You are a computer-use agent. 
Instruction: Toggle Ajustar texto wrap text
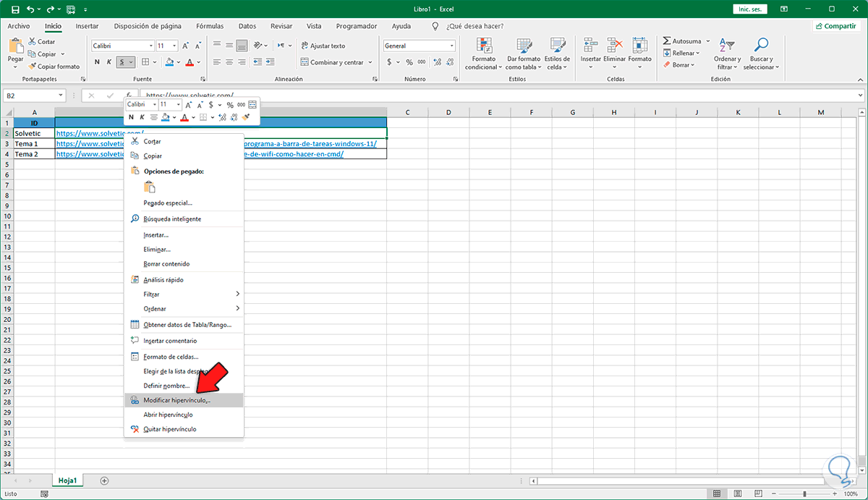(x=323, y=46)
